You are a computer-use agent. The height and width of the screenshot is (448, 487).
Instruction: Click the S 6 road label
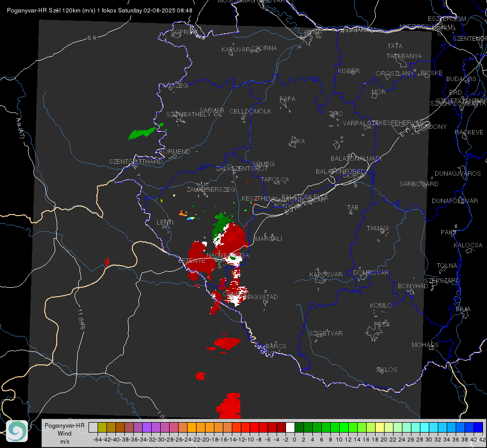[x=92, y=38]
